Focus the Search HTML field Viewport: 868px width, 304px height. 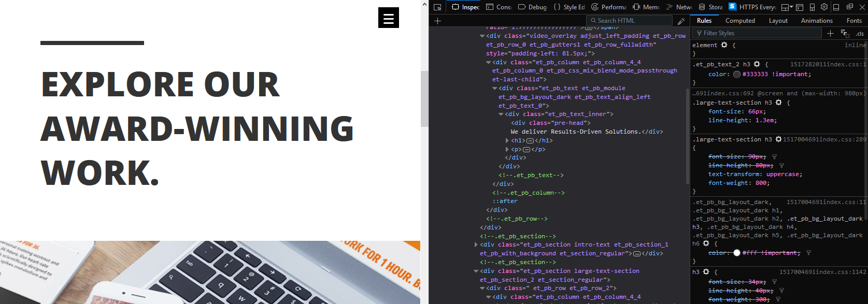(629, 21)
